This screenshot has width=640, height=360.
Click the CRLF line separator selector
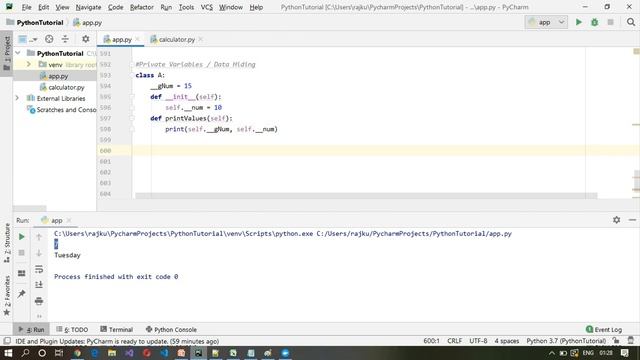pyautogui.click(x=454, y=341)
